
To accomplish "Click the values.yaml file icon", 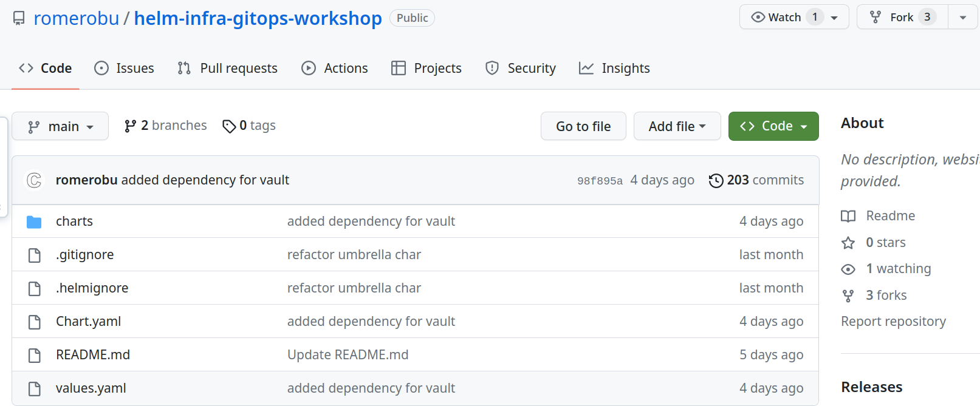I will coord(35,389).
